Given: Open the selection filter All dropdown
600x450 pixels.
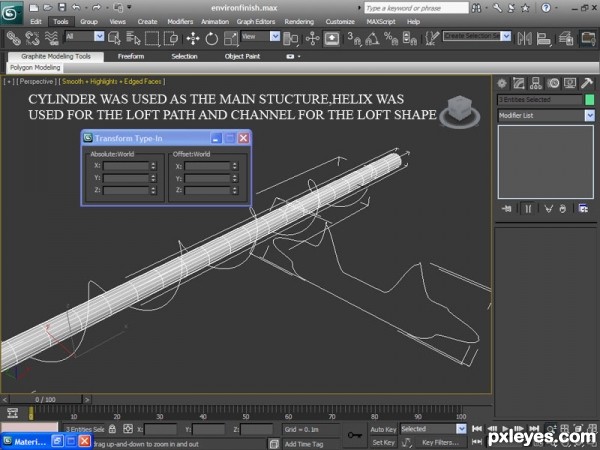Looking at the screenshot, I should (99, 36).
